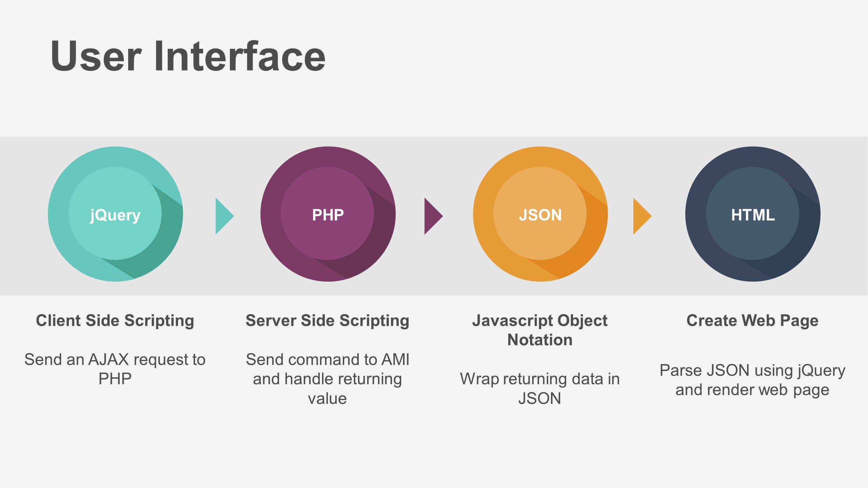This screenshot has width=868, height=488.
Task: Select the "Parse JSON using jQuery" paragraph
Action: pyautogui.click(x=752, y=380)
